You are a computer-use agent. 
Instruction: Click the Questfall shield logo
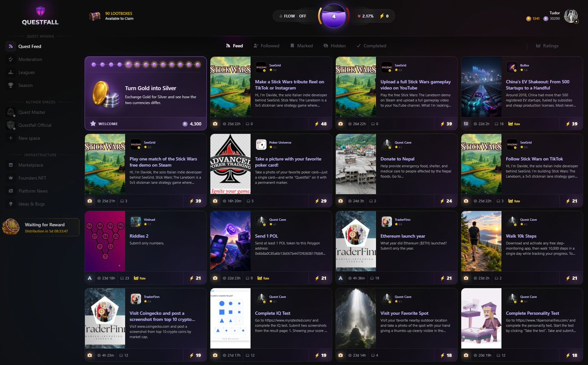[40, 11]
